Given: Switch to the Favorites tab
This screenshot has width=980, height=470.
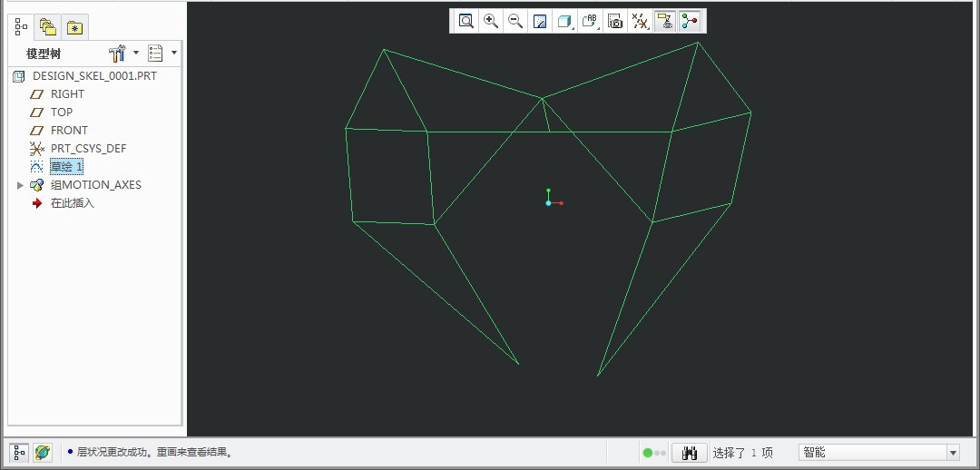Looking at the screenshot, I should pyautogui.click(x=74, y=27).
